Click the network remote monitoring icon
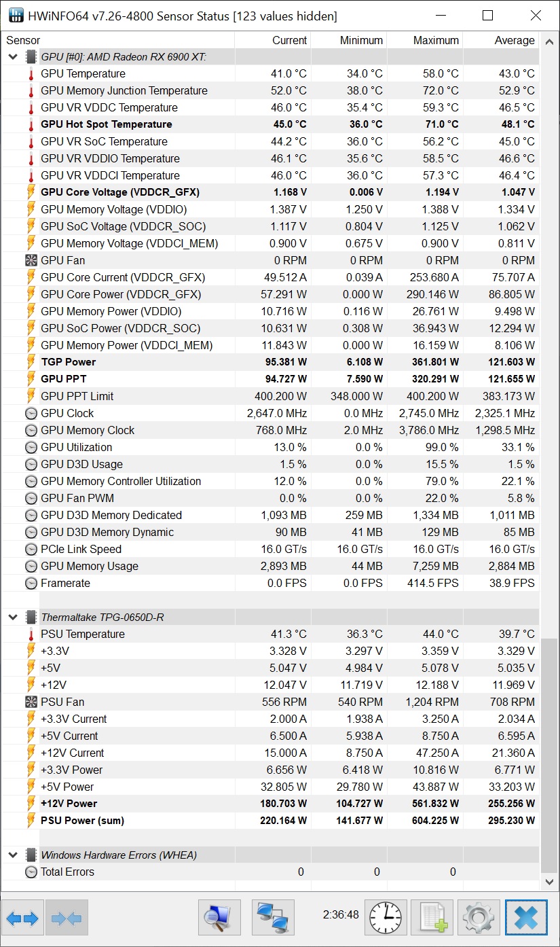The image size is (560, 947). coord(273,918)
